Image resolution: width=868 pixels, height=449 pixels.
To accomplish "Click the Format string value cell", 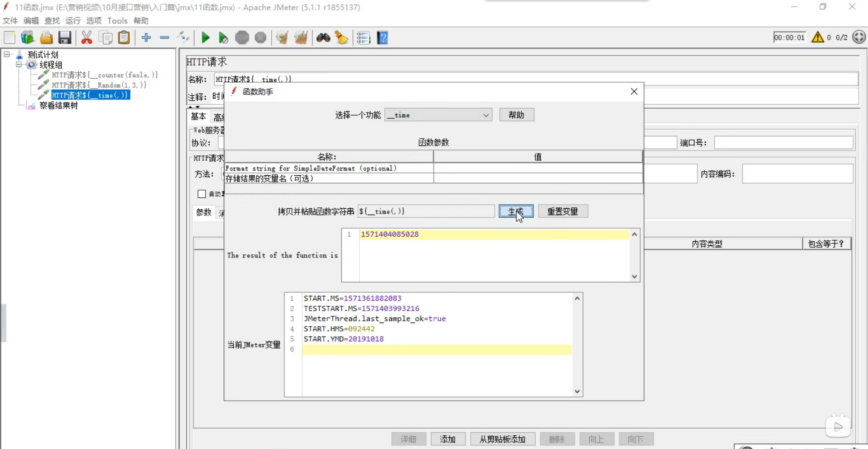I will coord(538,168).
